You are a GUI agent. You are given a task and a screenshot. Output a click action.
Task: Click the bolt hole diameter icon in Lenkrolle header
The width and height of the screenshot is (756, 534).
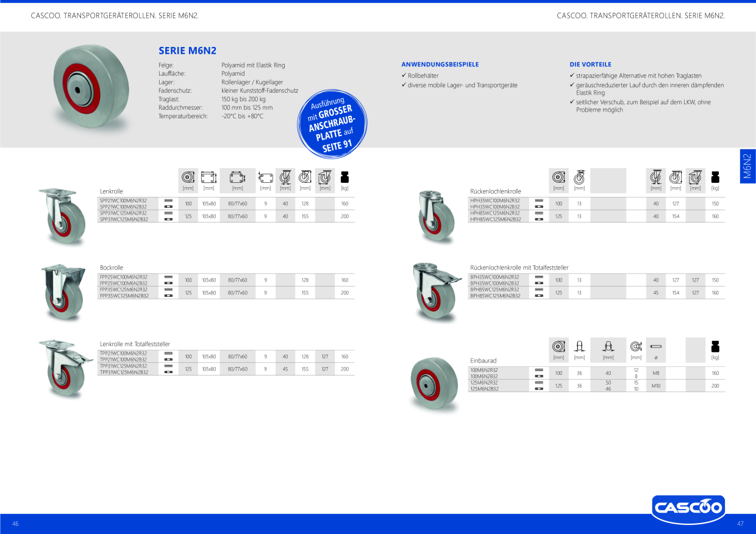[x=265, y=177]
